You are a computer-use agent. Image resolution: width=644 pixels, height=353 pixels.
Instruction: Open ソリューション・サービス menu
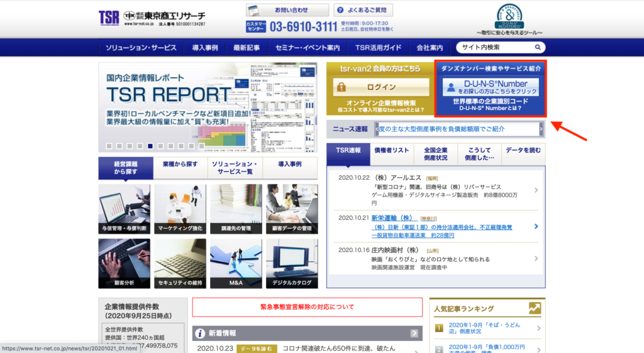pyautogui.click(x=141, y=48)
